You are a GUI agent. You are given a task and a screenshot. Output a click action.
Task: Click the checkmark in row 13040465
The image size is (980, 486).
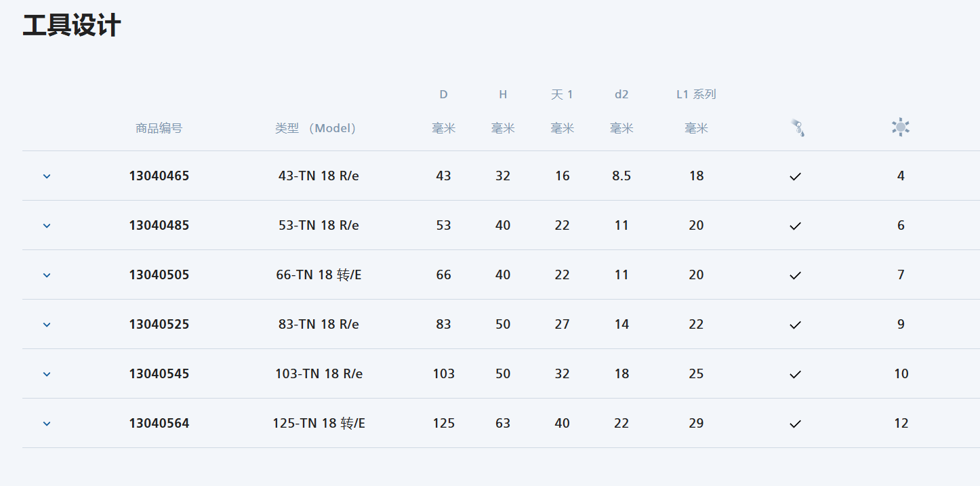click(796, 176)
